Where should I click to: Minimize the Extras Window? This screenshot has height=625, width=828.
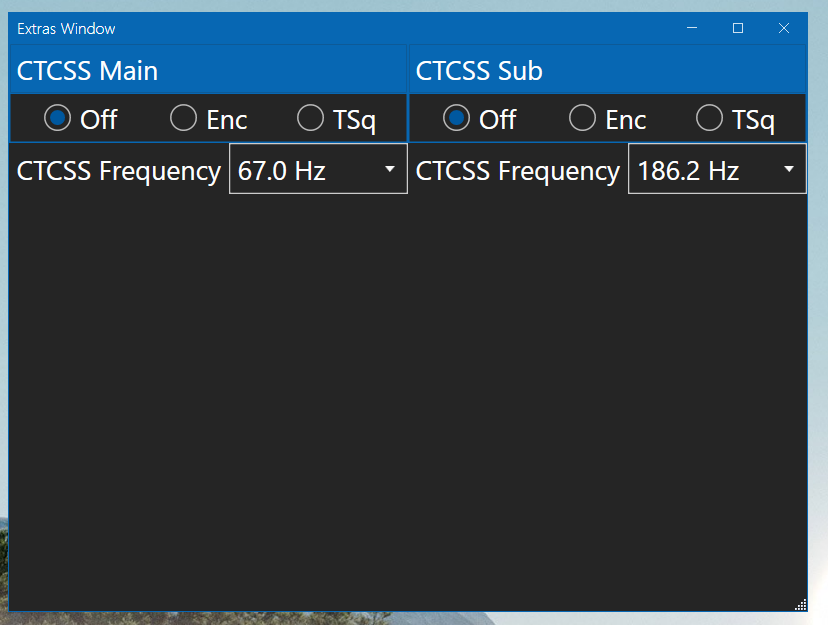coord(692,28)
